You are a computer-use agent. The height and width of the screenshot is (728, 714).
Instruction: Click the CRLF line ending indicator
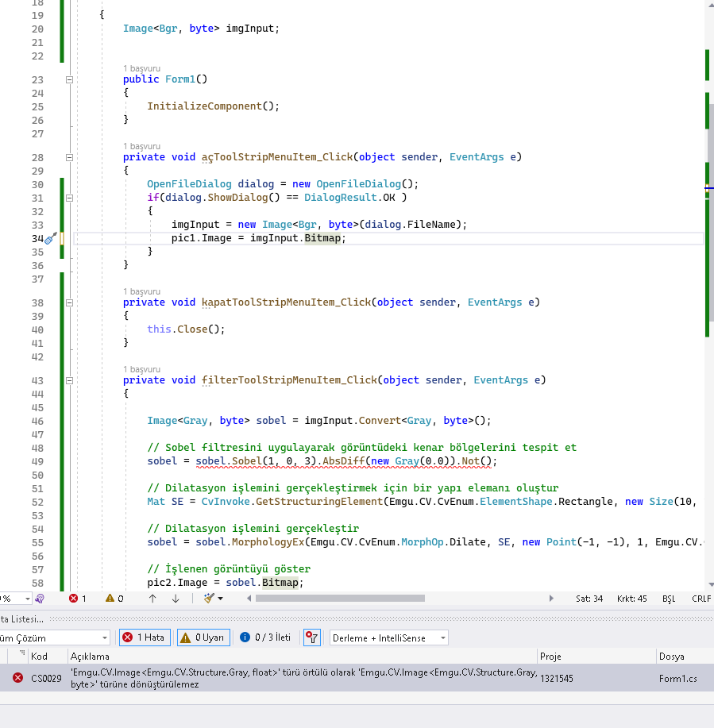[701, 599]
